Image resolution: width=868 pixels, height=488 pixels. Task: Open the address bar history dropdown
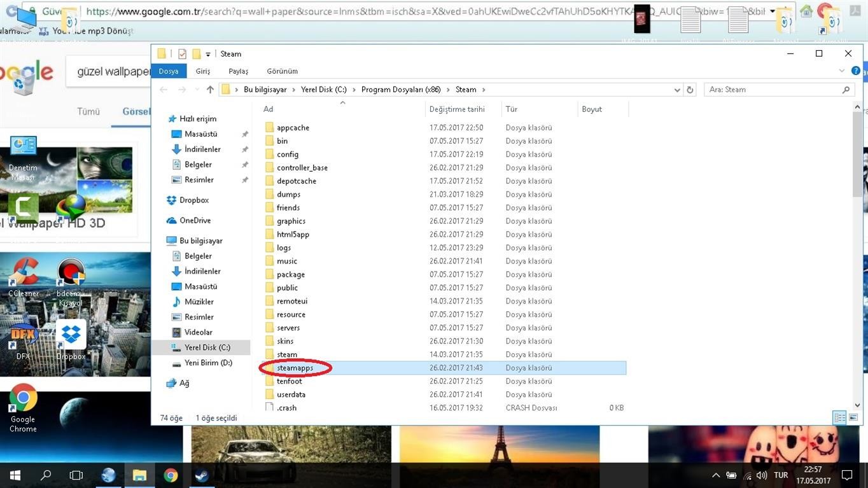pos(677,90)
